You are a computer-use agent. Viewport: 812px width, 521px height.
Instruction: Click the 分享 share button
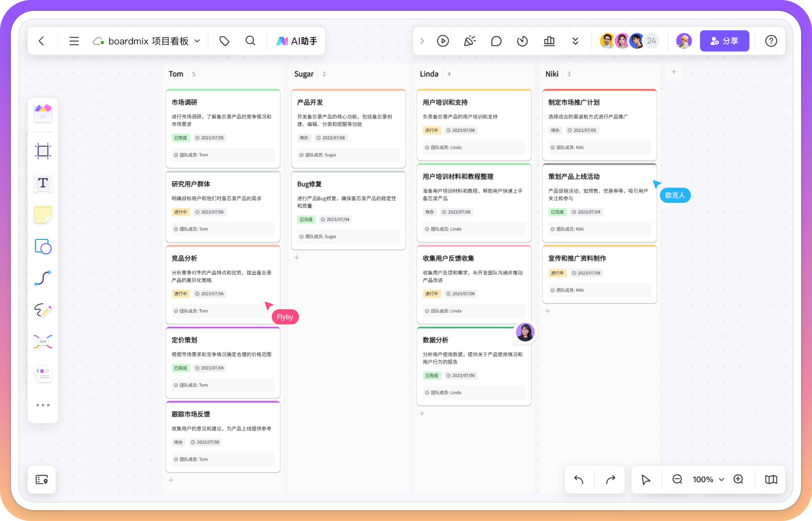pos(724,41)
